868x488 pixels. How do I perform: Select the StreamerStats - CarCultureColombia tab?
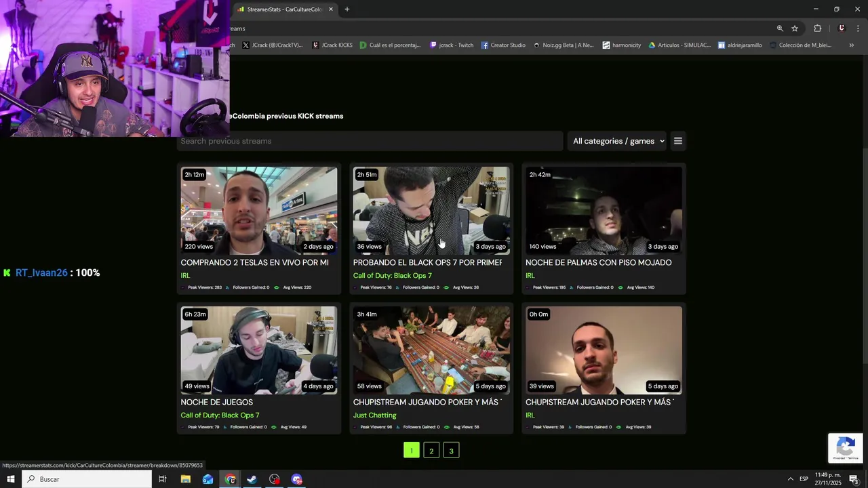(285, 9)
